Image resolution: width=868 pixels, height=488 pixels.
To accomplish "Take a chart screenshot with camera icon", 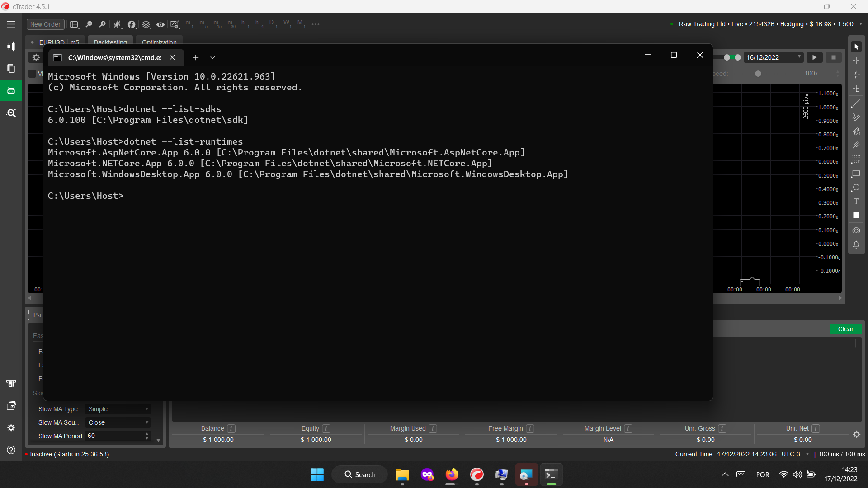I will pos(856,230).
